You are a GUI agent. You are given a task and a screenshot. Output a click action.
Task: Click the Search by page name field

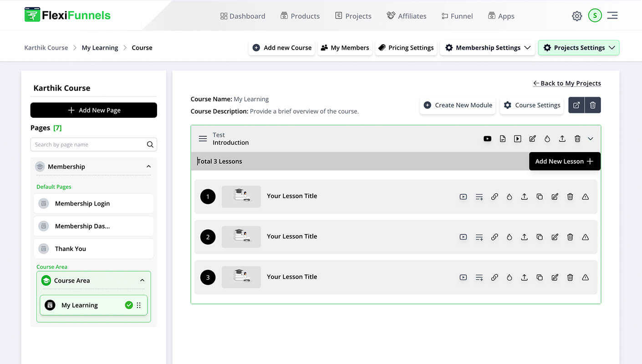(89, 145)
